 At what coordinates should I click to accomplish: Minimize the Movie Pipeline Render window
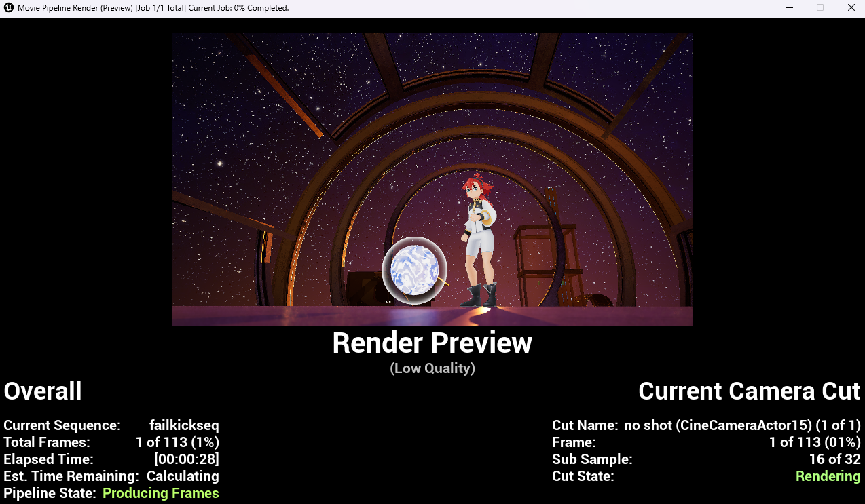(790, 8)
